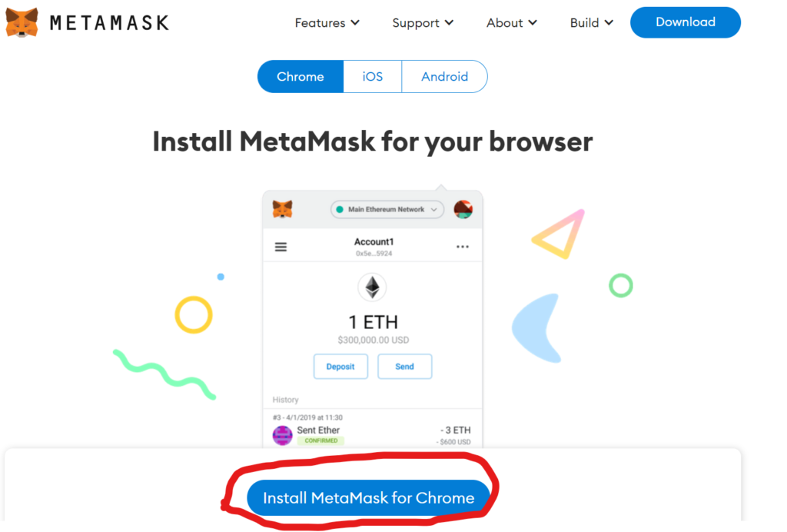Click the fox icon inside wallet preview
Image resolution: width=787 pixels, height=532 pixels.
pos(283,209)
